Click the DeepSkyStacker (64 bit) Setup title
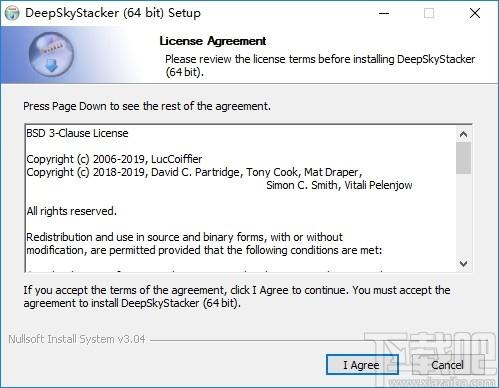The width and height of the screenshot is (499, 388). click(113, 13)
